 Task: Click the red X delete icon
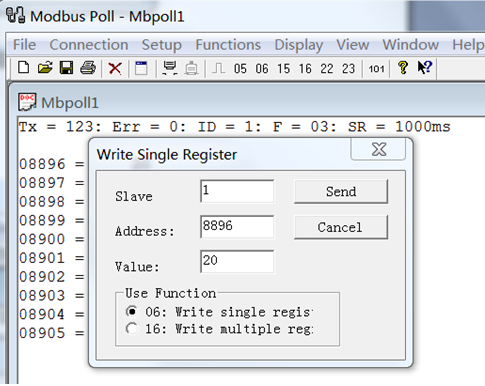pos(115,69)
